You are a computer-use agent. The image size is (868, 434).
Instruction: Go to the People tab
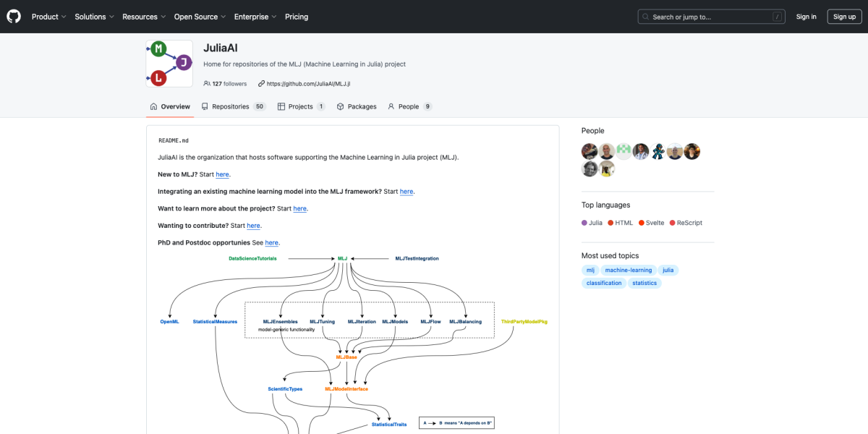[x=409, y=106]
